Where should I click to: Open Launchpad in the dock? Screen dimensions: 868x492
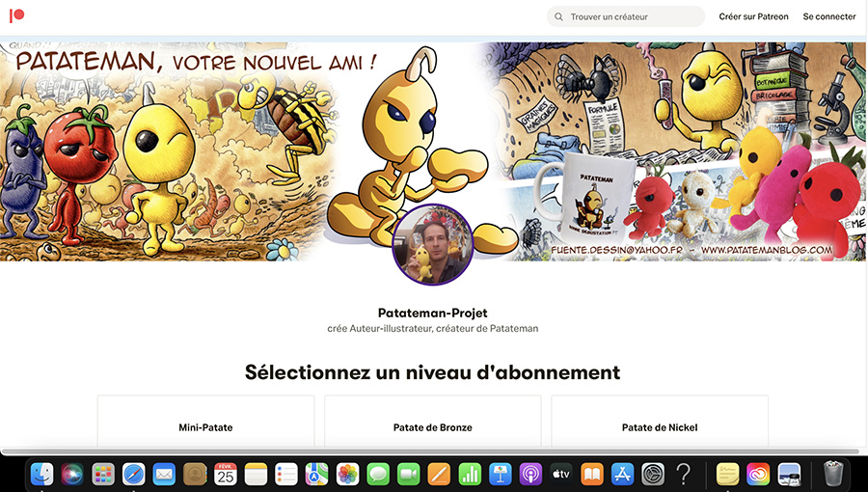point(103,475)
